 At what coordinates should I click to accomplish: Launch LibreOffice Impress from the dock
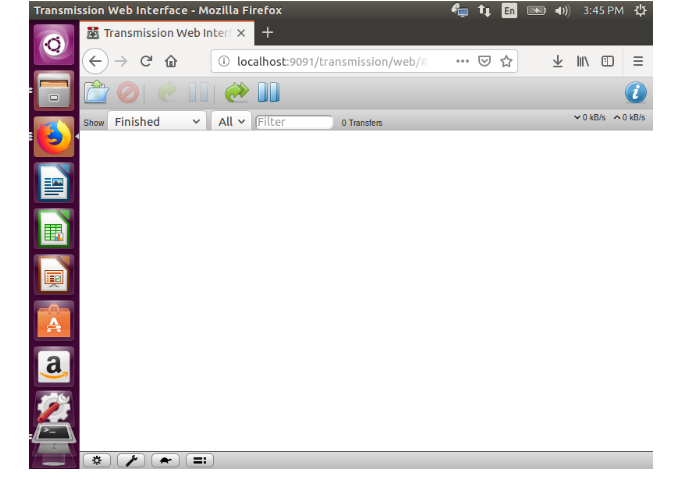(54, 275)
